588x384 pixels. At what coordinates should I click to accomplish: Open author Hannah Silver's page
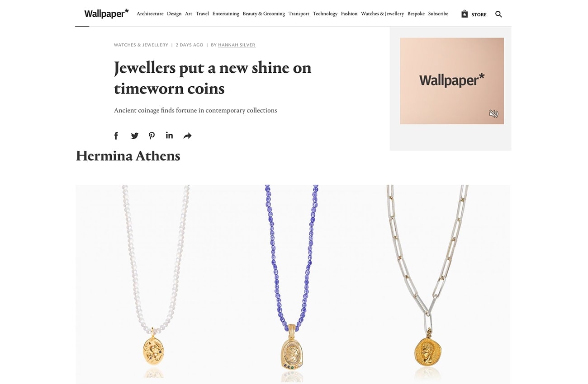(x=237, y=45)
